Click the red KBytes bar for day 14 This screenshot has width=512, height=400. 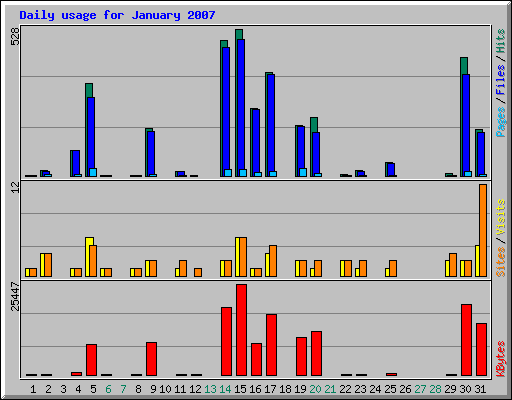tap(226, 341)
